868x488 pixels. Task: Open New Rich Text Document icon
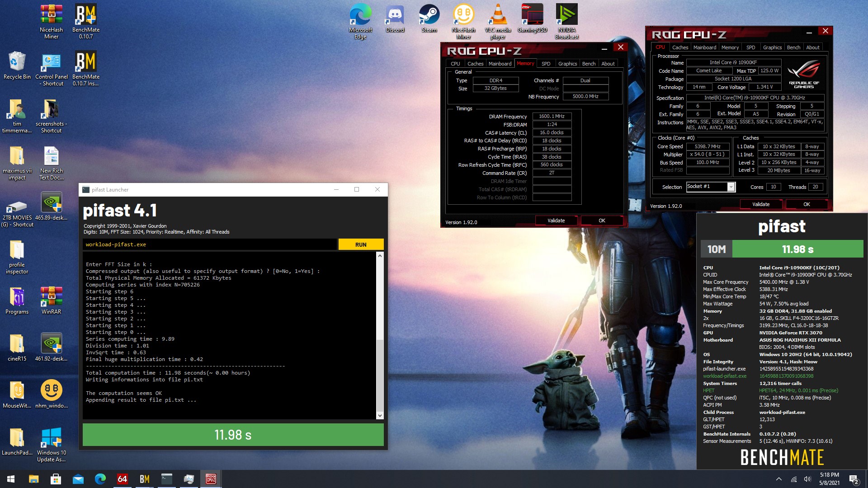pos(51,163)
